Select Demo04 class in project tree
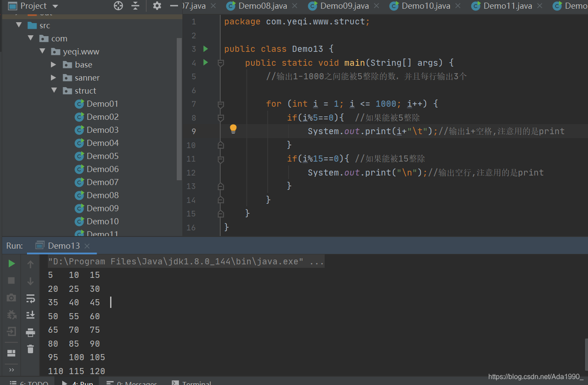 click(x=97, y=143)
